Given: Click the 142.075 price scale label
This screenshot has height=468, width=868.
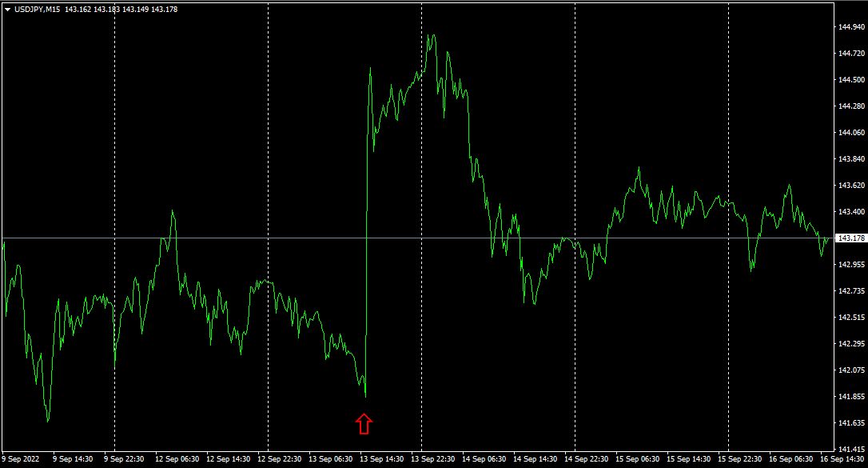Looking at the screenshot, I should point(851,370).
